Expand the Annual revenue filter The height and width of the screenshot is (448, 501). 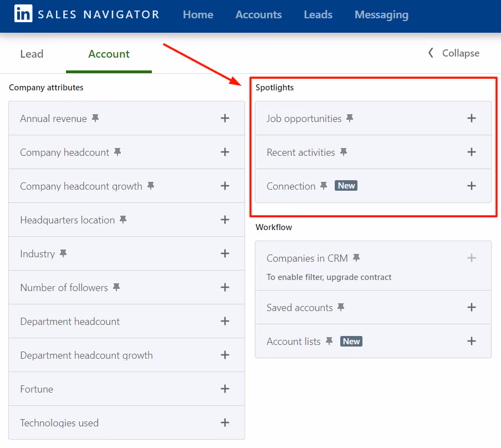(225, 118)
